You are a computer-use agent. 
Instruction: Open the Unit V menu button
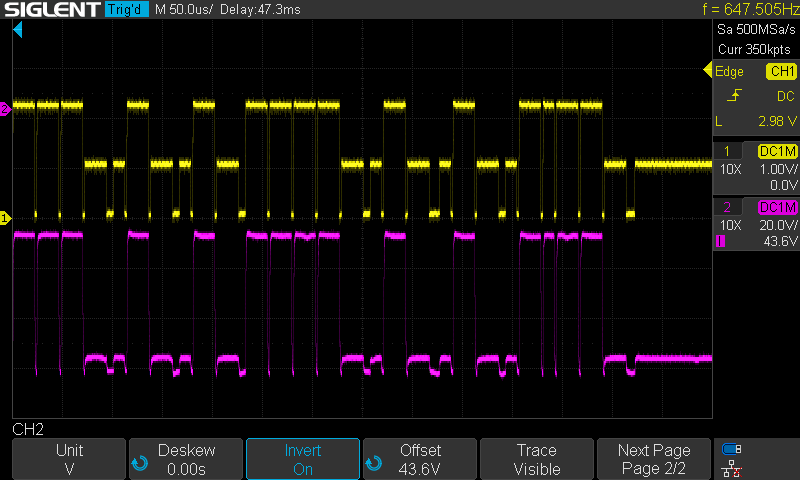pos(69,459)
